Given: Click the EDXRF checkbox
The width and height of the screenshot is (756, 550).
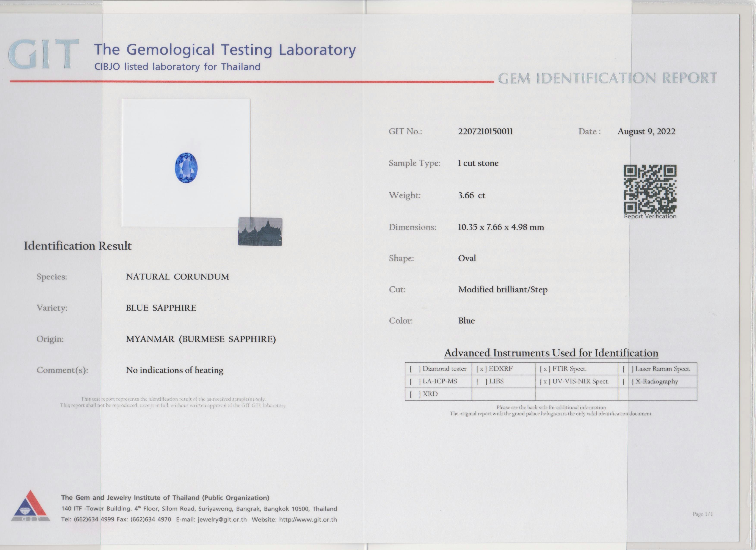Looking at the screenshot, I should pos(481,369).
